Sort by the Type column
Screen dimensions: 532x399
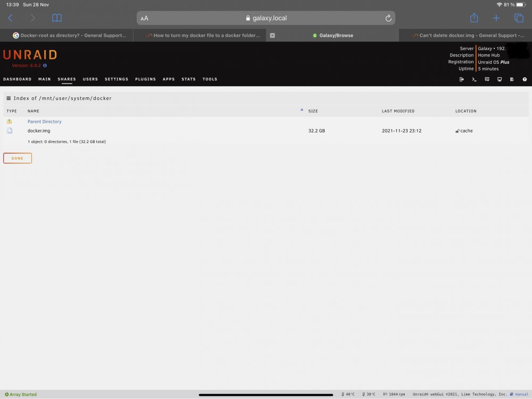[12, 111]
